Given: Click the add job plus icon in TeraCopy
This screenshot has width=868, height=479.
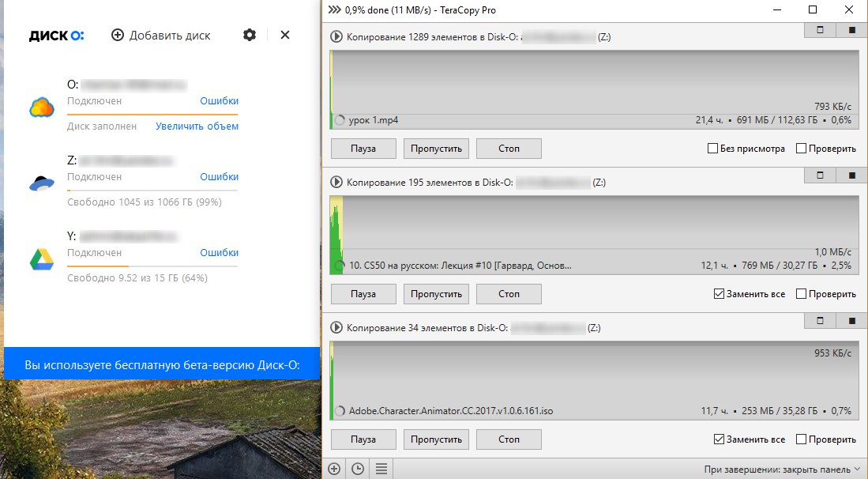Looking at the screenshot, I should click(334, 469).
